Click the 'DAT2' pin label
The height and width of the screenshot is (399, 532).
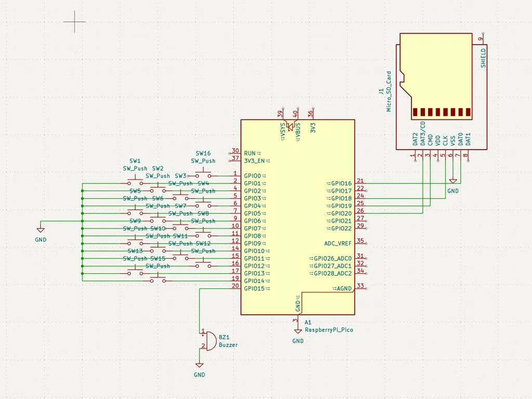pos(415,139)
